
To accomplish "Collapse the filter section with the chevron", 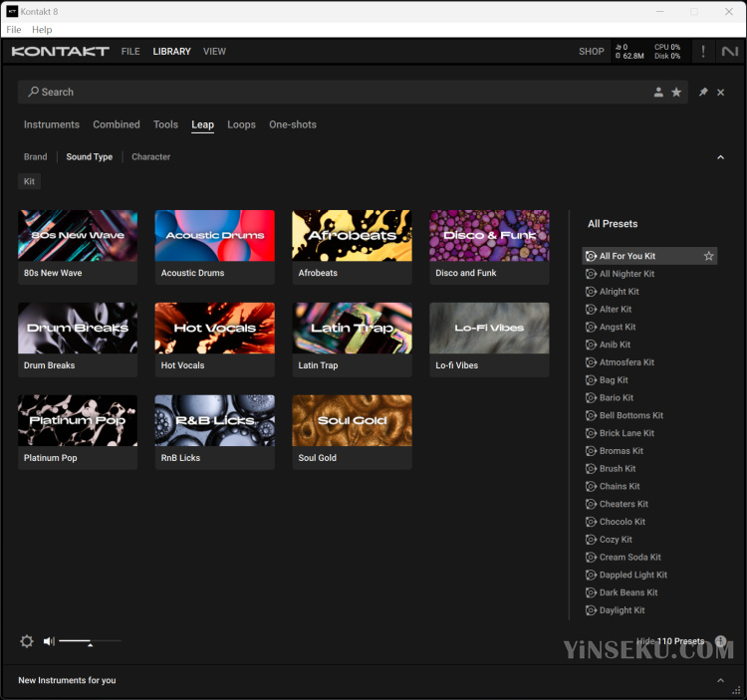I will coord(721,157).
